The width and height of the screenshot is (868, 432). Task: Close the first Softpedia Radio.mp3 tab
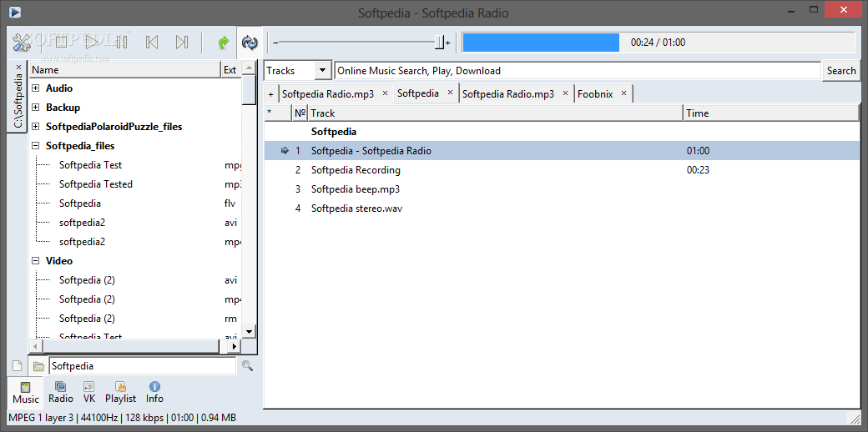pos(385,93)
